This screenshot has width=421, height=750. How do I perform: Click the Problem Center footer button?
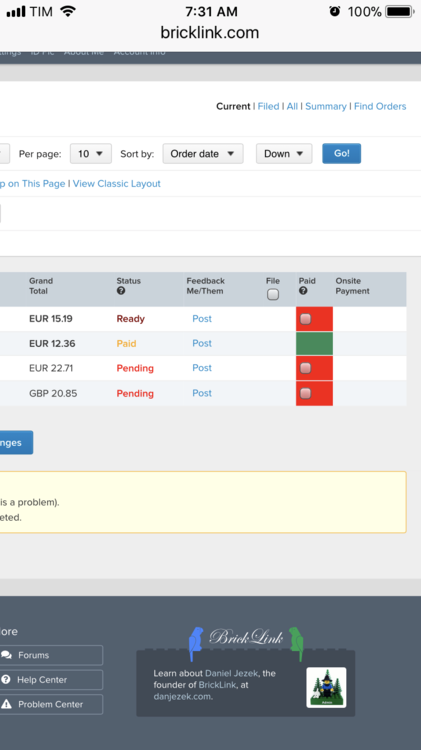tap(51, 704)
